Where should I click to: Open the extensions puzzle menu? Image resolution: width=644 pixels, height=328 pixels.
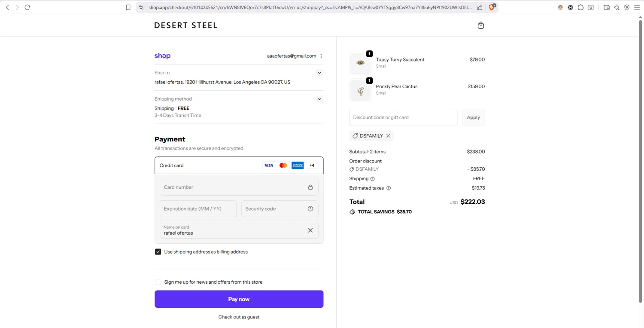[x=580, y=7]
